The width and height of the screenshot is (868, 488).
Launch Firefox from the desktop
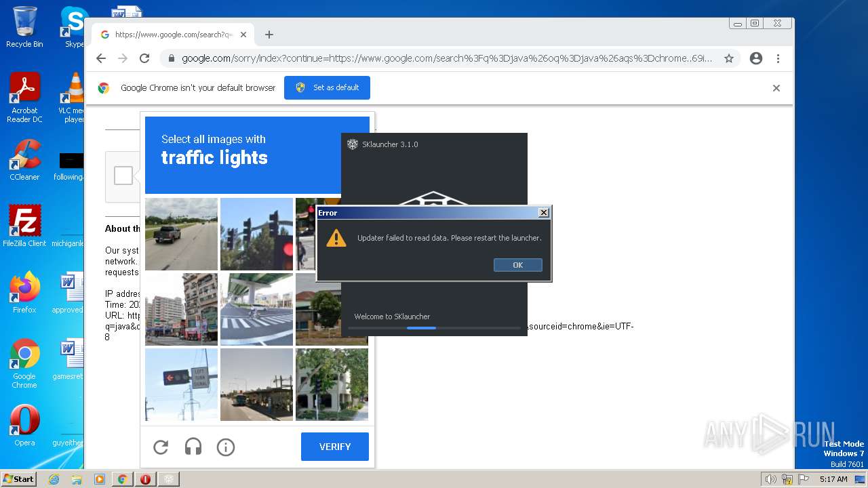24,293
